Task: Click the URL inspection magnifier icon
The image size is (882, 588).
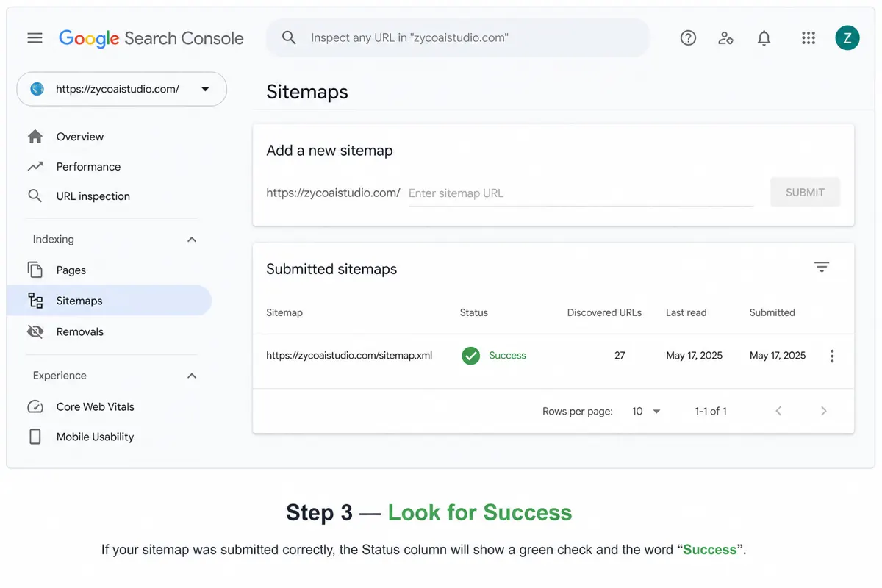Action: click(x=35, y=196)
